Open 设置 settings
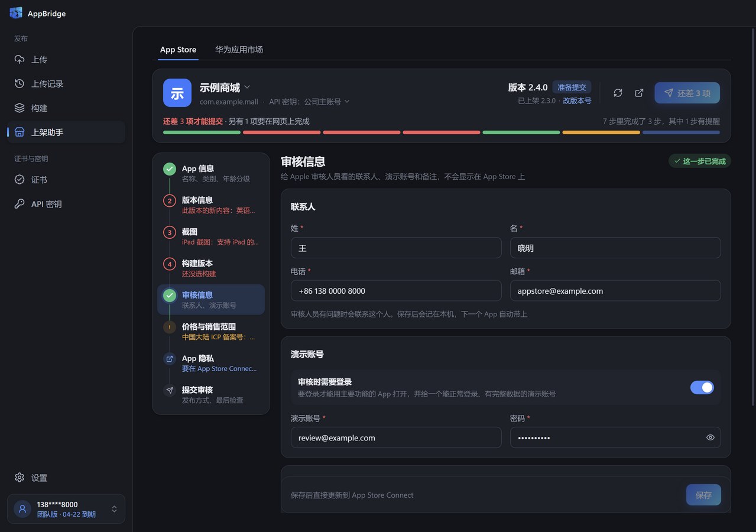This screenshot has width=756, height=532. (x=66, y=478)
